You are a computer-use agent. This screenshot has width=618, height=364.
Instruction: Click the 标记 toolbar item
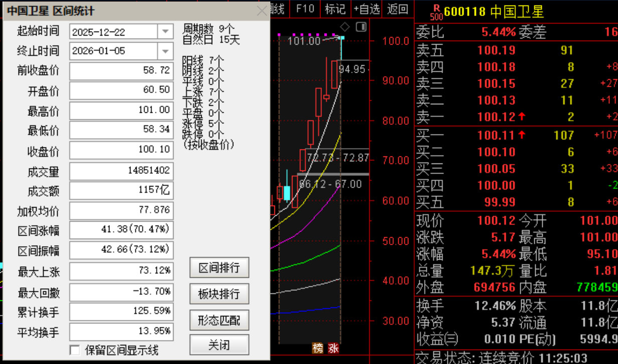335,9
